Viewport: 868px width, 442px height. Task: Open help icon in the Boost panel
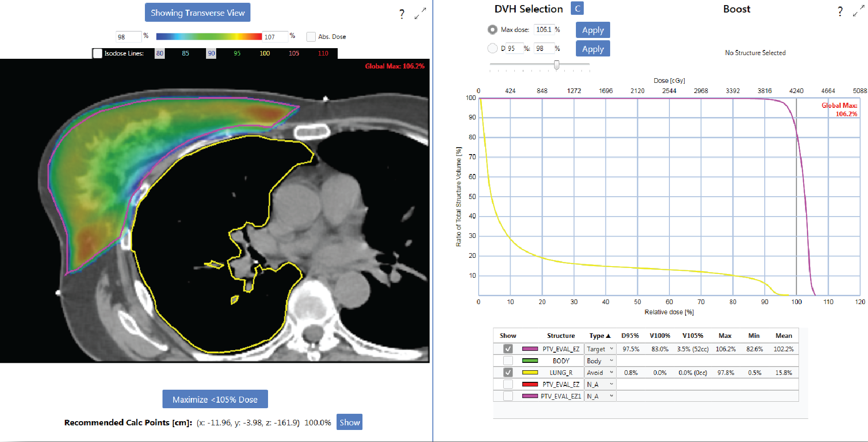pyautogui.click(x=840, y=12)
